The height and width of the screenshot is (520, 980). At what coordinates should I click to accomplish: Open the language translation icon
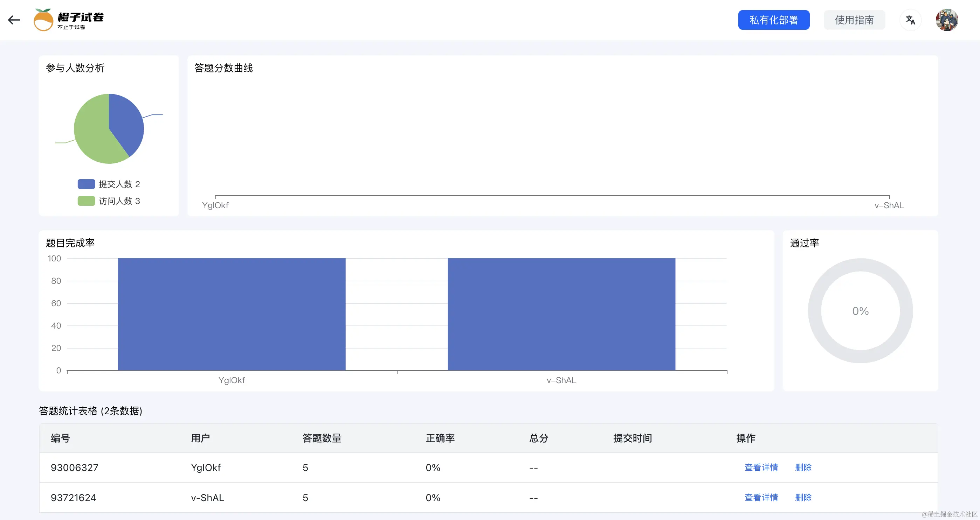click(910, 20)
